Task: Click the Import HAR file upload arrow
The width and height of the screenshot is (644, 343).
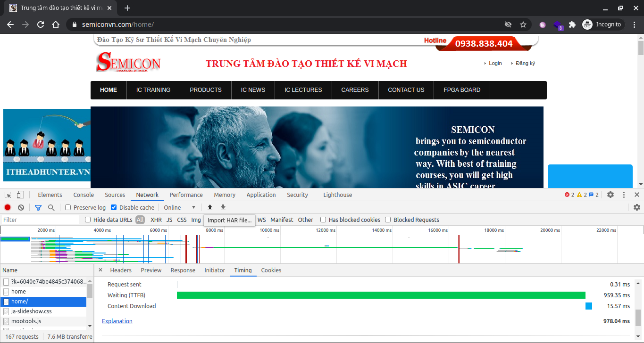Action: 210,207
